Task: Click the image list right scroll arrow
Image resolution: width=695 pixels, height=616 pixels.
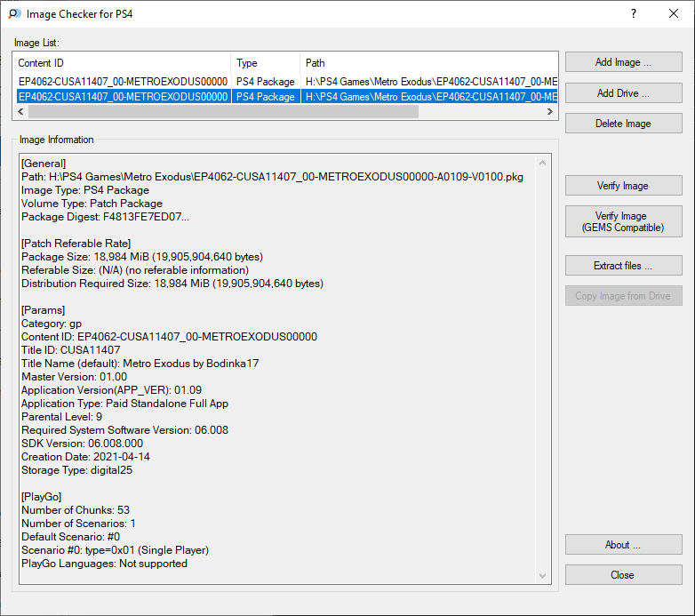Action: 550,112
